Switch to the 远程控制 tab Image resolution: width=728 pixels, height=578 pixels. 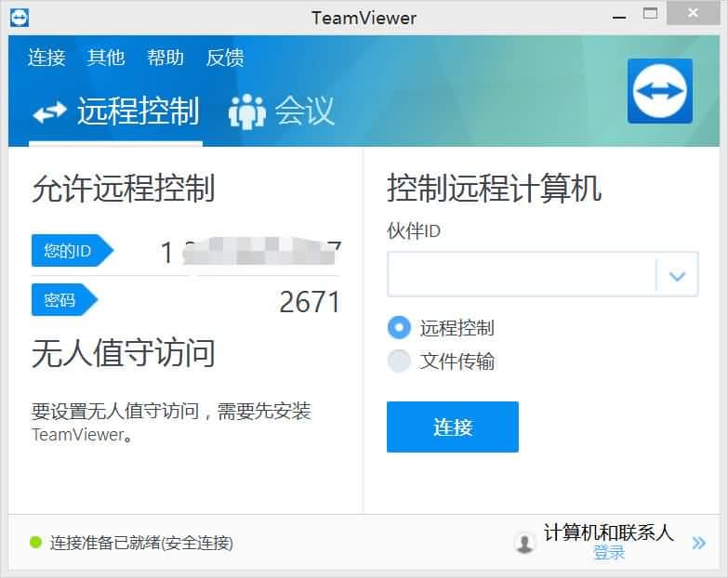(115, 112)
